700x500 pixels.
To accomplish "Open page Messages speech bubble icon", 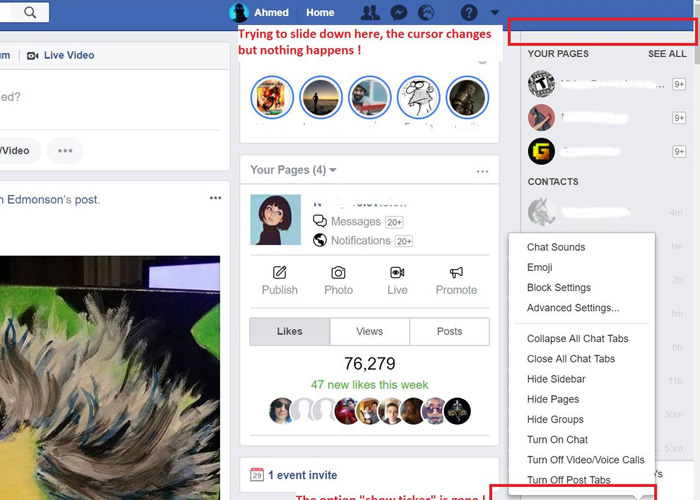I will tap(320, 221).
